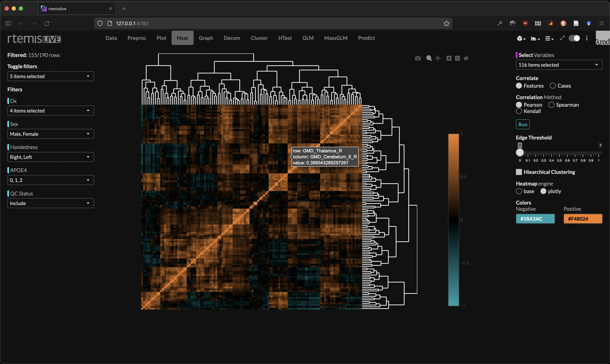Viewport: 610px width, 364px height.
Task: Click the rtemisLIVE logo
Action: (34, 39)
